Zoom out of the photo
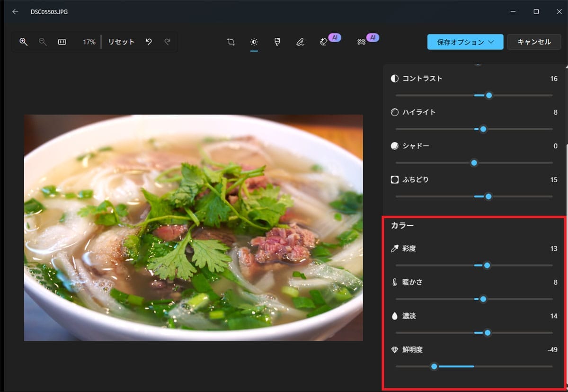This screenshot has height=392, width=568. click(x=43, y=42)
